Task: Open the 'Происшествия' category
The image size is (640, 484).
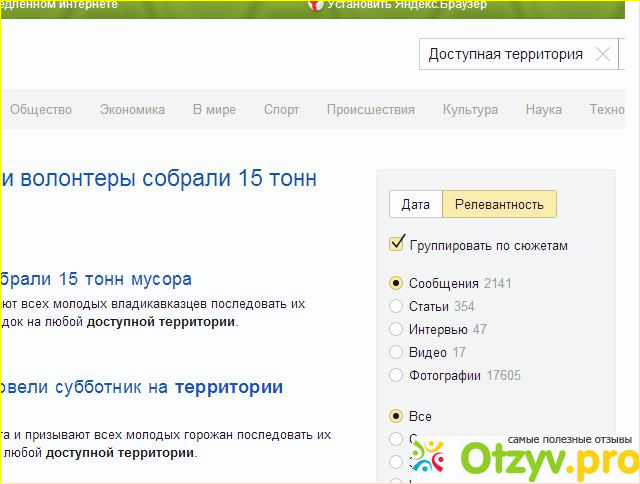Action: click(370, 110)
